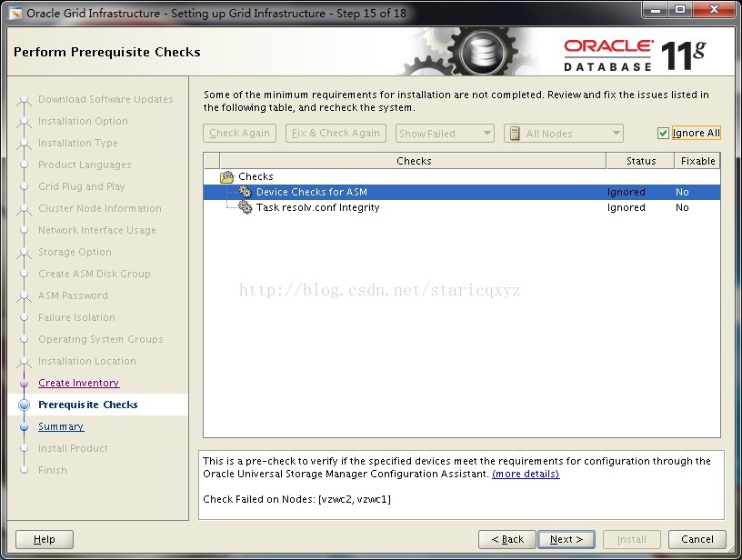Toggle the Ignore All checkbox
The width and height of the screenshot is (742, 560).
point(663,134)
